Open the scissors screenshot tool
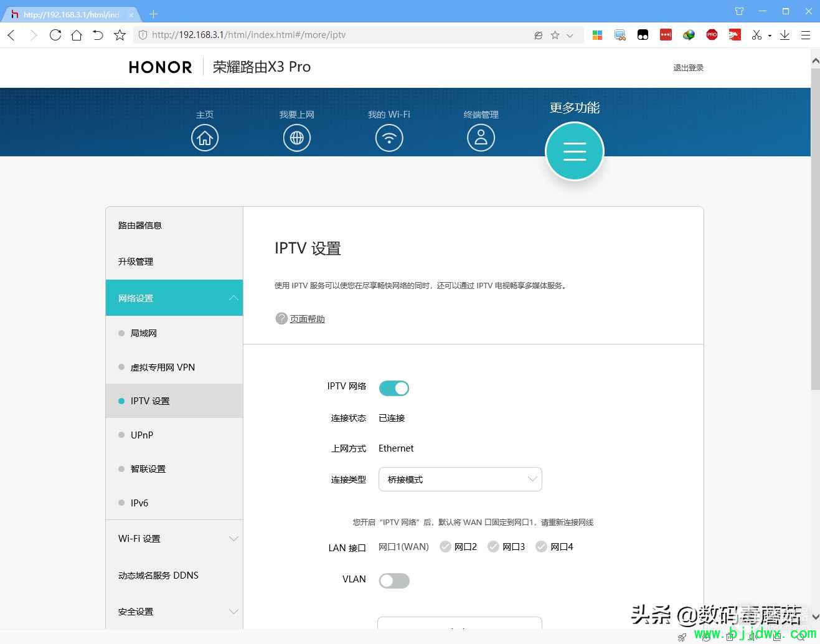820x644 pixels. [x=756, y=35]
